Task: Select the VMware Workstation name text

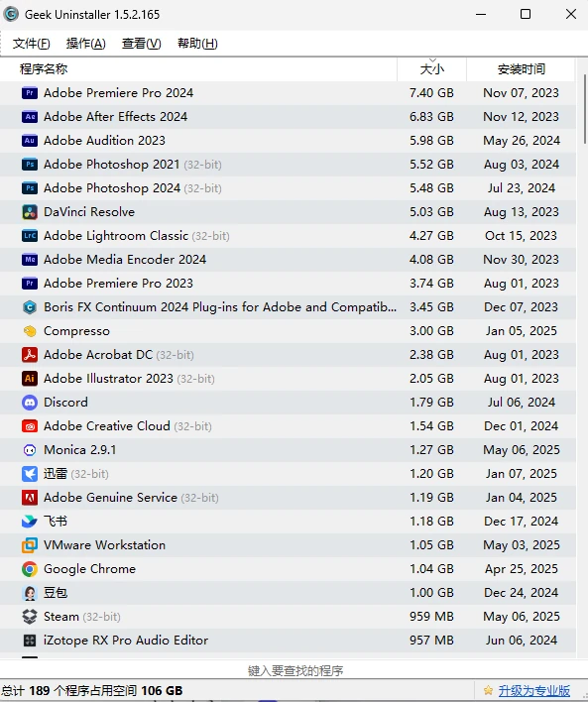Action: coord(104,545)
